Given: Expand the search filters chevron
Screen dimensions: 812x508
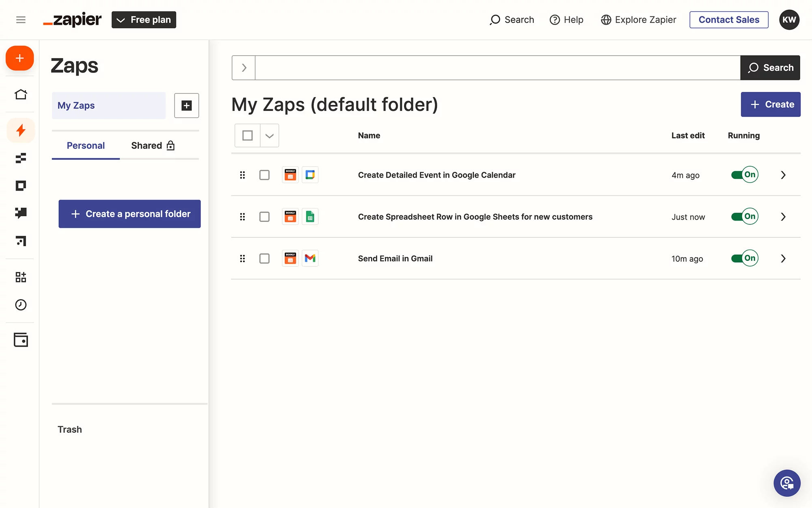Looking at the screenshot, I should (x=244, y=68).
